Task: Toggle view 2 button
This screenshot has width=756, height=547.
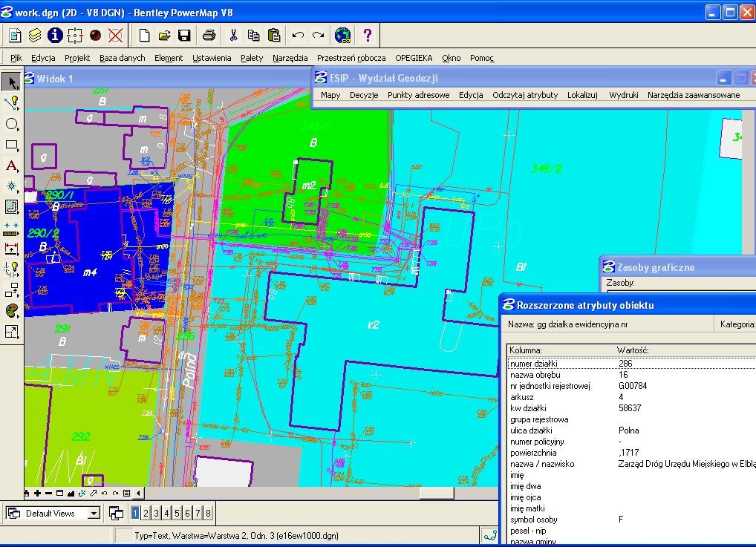Action: (x=146, y=514)
